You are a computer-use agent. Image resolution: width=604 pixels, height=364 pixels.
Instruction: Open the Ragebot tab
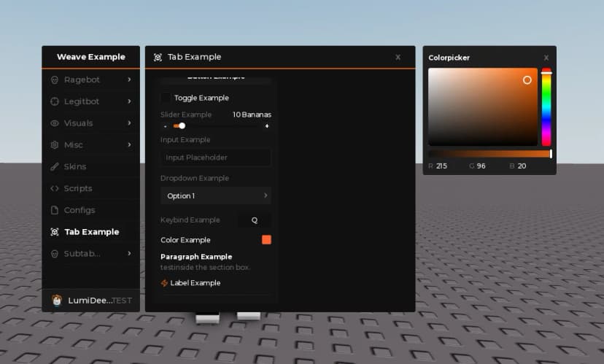pyautogui.click(x=91, y=80)
